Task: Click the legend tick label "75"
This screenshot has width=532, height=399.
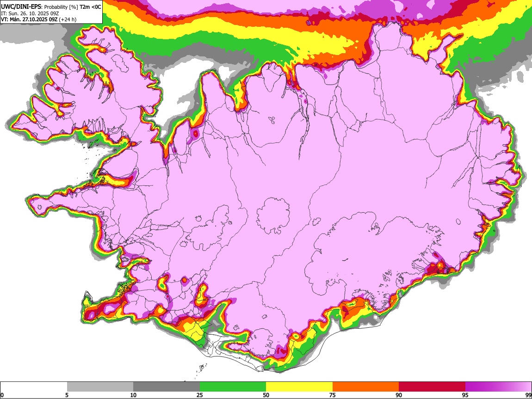Action: (x=333, y=395)
